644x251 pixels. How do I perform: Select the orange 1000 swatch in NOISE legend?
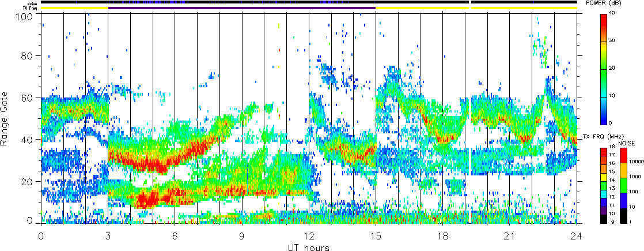623,170
